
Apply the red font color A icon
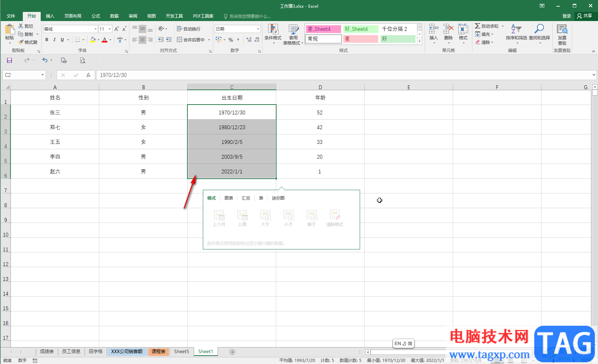click(104, 40)
